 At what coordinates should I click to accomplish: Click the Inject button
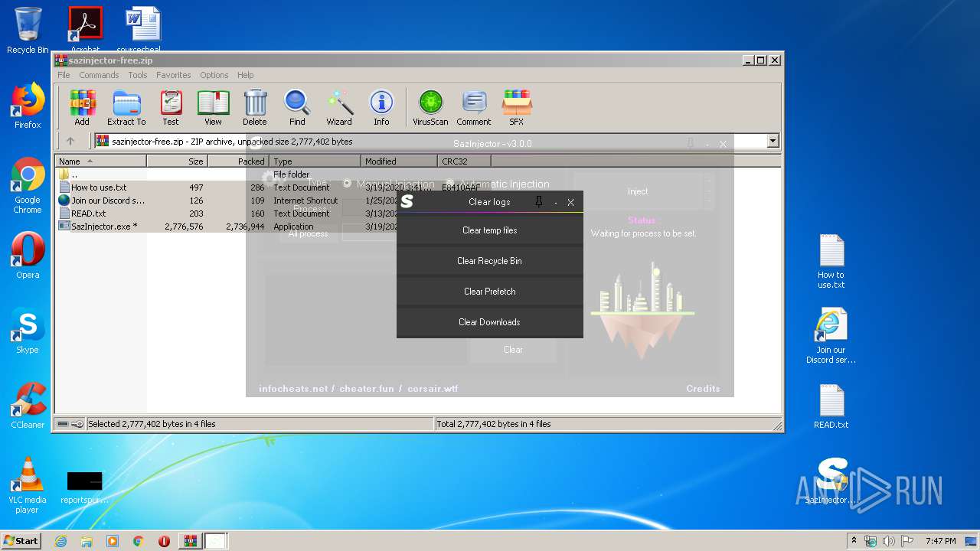[x=638, y=191]
